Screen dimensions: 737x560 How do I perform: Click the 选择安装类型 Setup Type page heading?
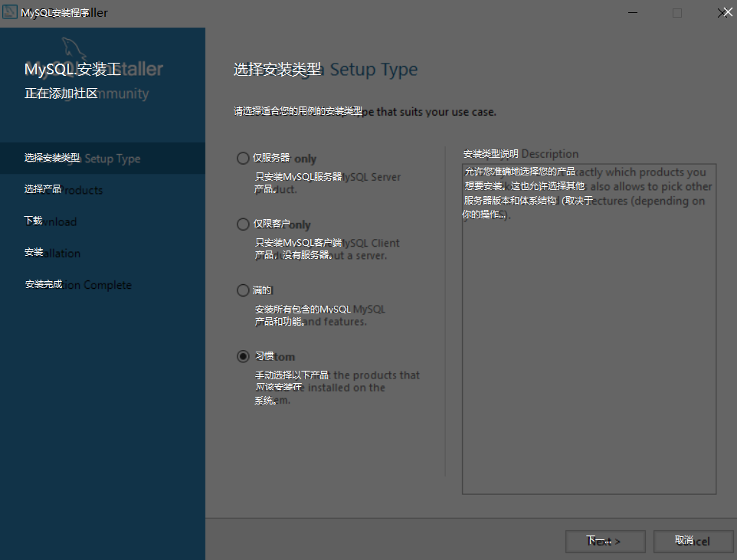pos(326,70)
